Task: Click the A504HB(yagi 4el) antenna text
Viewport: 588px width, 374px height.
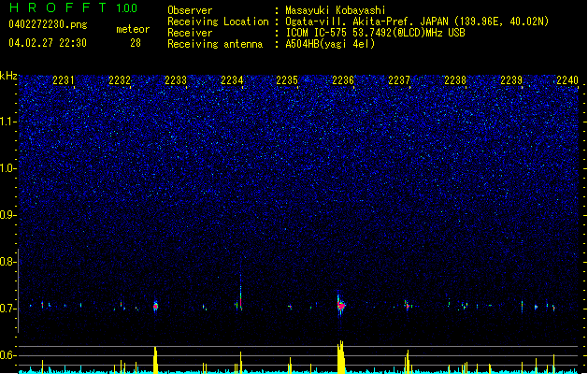Action: tap(330, 44)
